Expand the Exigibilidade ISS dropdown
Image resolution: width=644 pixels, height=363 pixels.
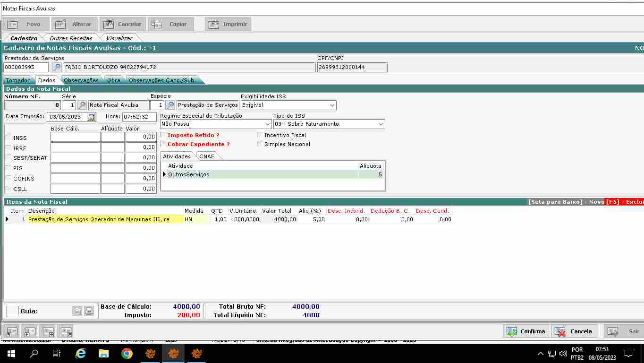(332, 105)
